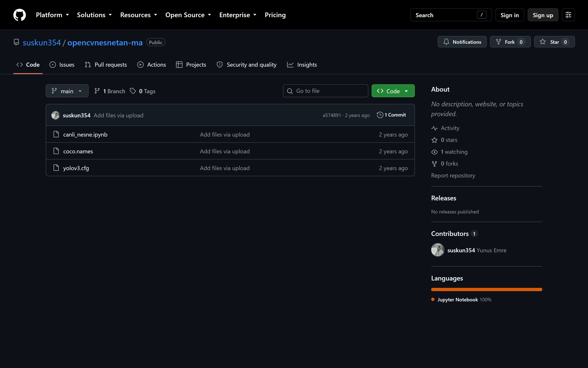Viewport: 588px width, 368px height.
Task: Click the orange Jupyter Notebook language bar
Action: pos(487,289)
